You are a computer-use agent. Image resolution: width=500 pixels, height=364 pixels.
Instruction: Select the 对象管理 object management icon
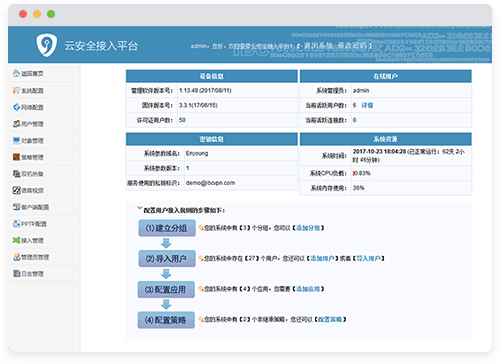(x=16, y=140)
